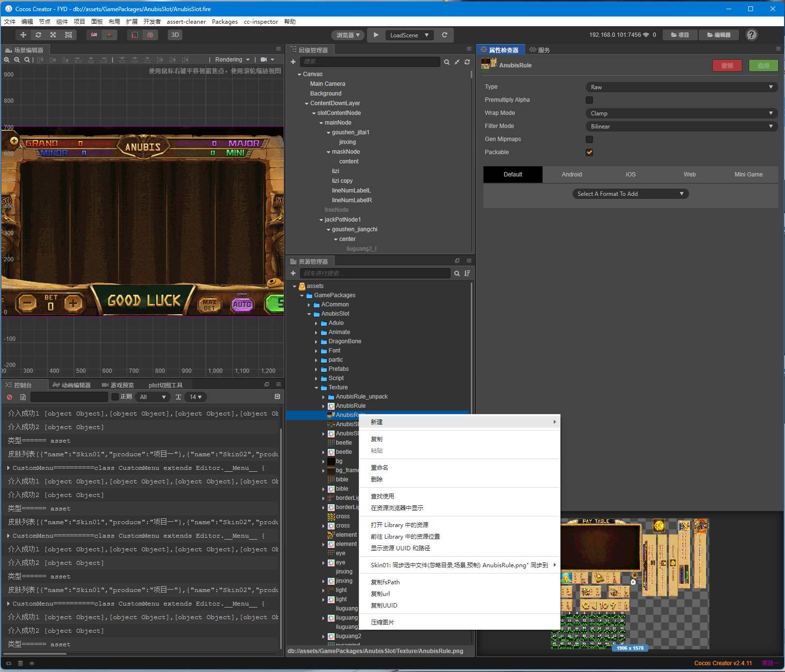The image size is (785, 672).
Task: Expand the DragonBone folder in assets
Action: (x=316, y=341)
